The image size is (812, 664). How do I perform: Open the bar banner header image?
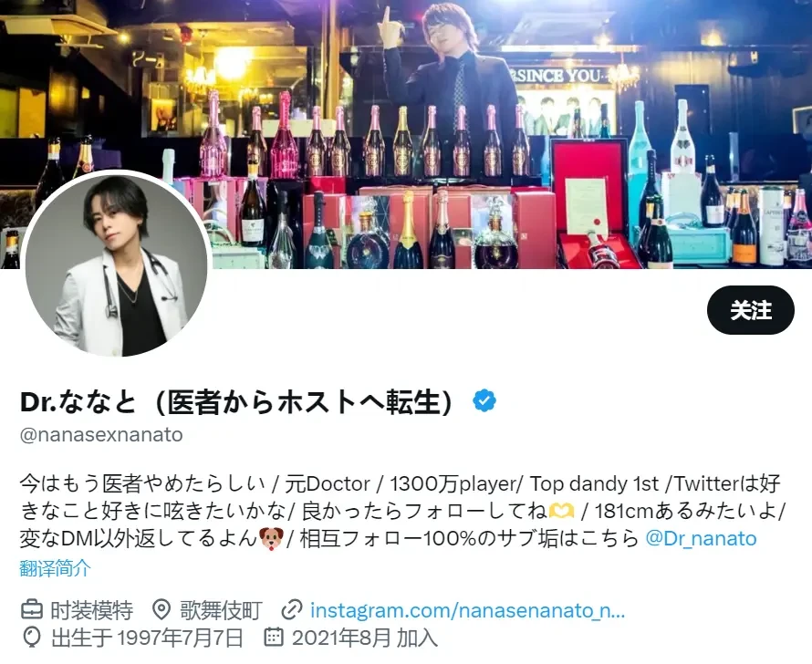(x=406, y=134)
